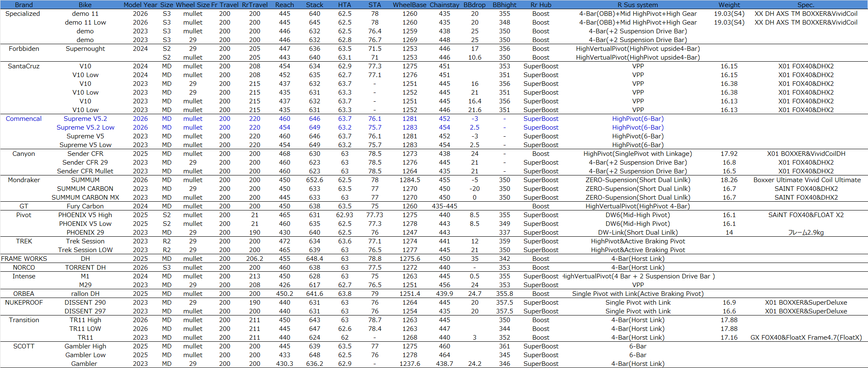
Task: Click the フレーム2.9kg spec cell
Action: pyautogui.click(x=806, y=233)
